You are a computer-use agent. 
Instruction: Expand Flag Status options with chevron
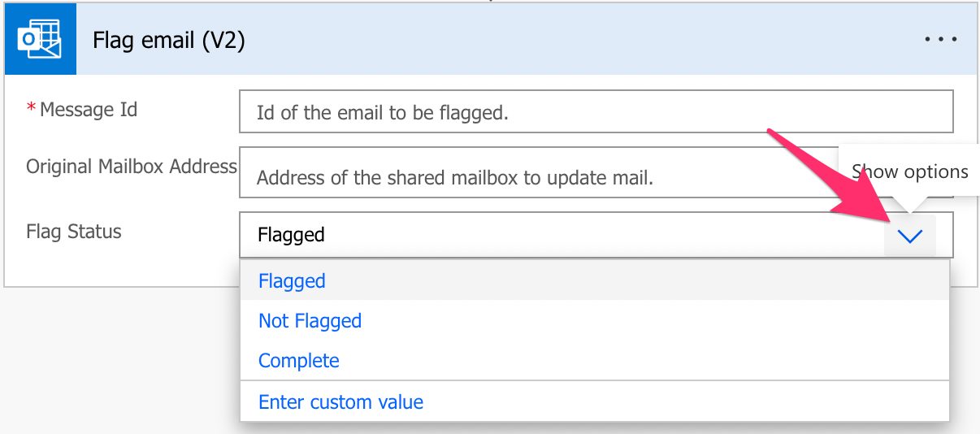[910, 236]
